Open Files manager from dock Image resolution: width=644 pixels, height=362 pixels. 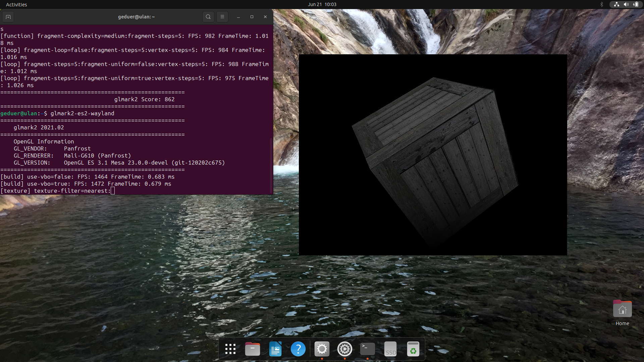coord(253,349)
